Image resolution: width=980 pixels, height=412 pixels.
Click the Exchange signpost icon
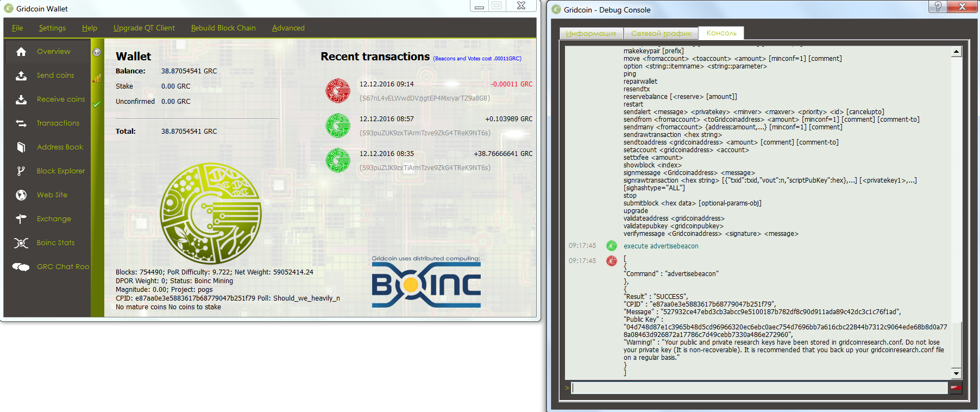click(x=21, y=219)
